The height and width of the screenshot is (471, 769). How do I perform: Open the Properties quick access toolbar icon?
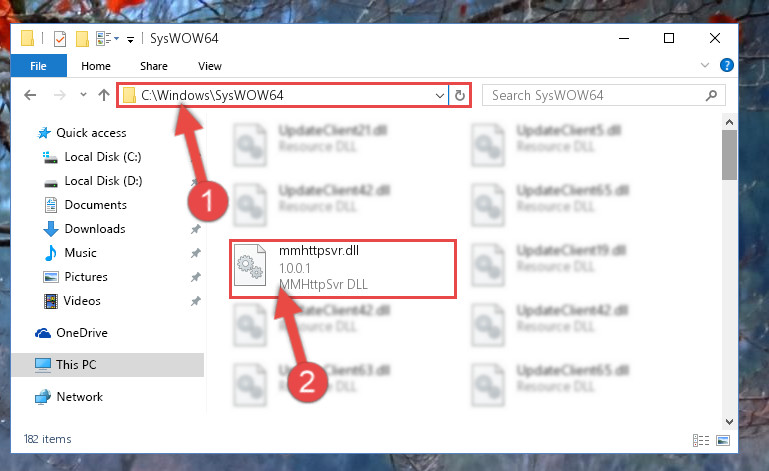coord(60,38)
